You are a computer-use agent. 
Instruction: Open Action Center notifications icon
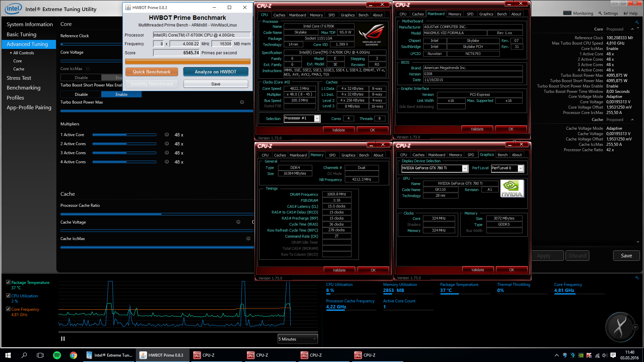tap(613, 355)
